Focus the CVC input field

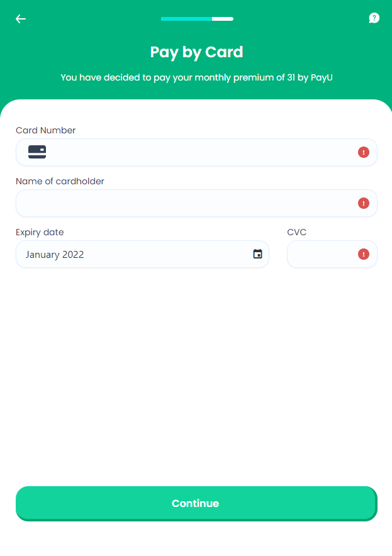pos(332,254)
